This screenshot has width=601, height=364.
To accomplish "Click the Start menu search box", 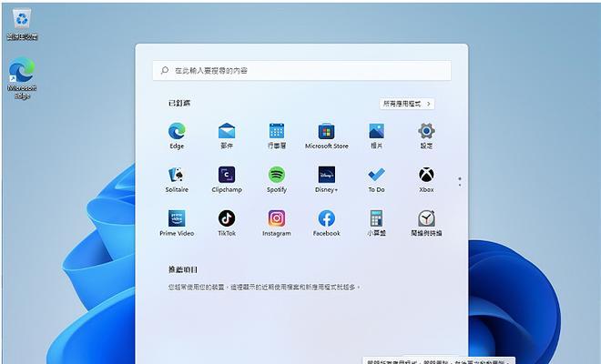I will (301, 70).
